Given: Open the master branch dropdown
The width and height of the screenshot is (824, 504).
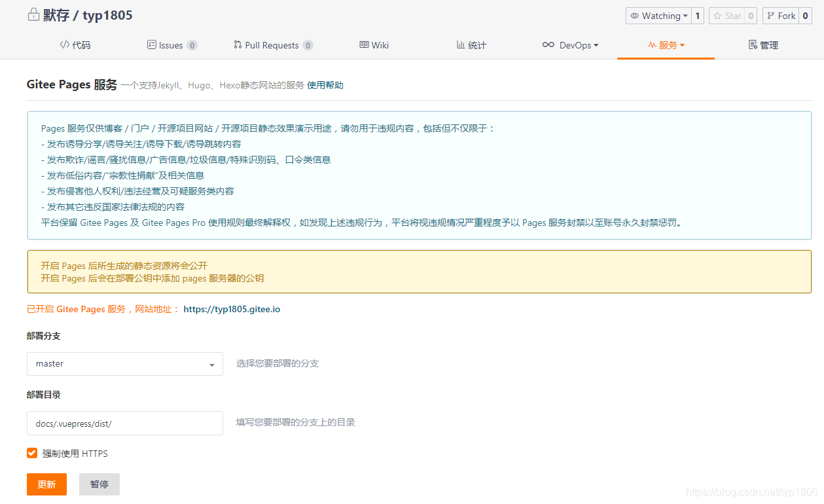Looking at the screenshot, I should click(125, 364).
